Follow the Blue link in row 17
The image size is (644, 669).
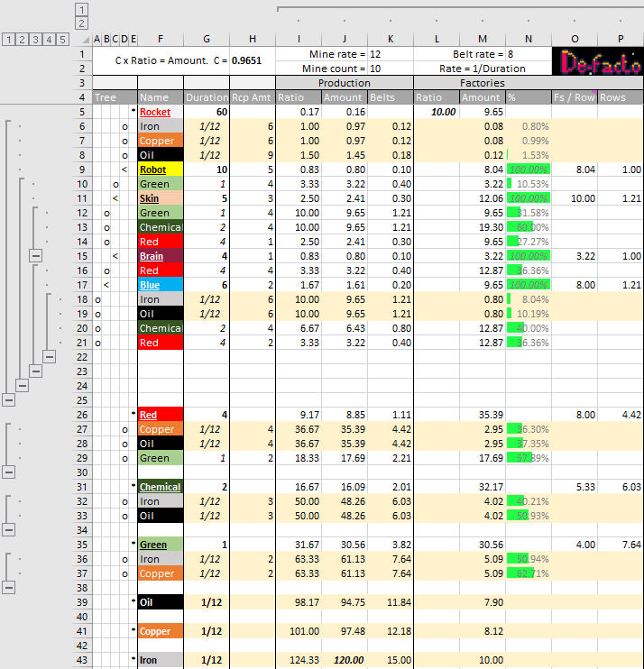coord(150,285)
